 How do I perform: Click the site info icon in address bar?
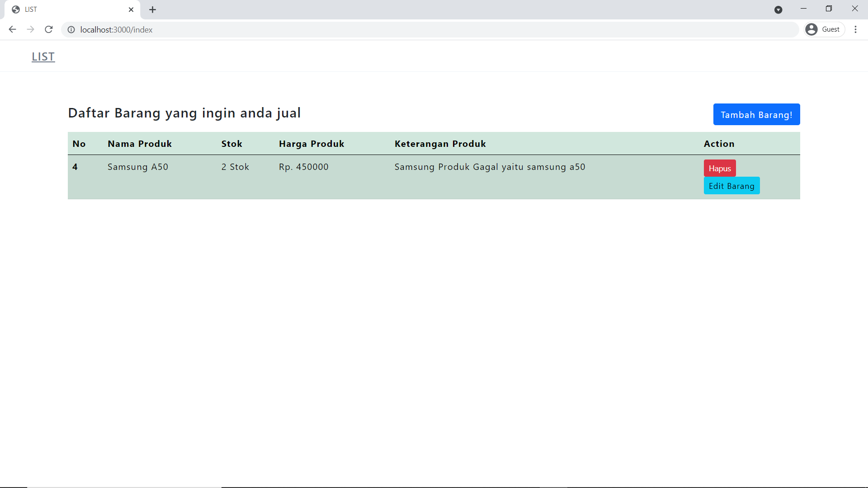coord(71,29)
